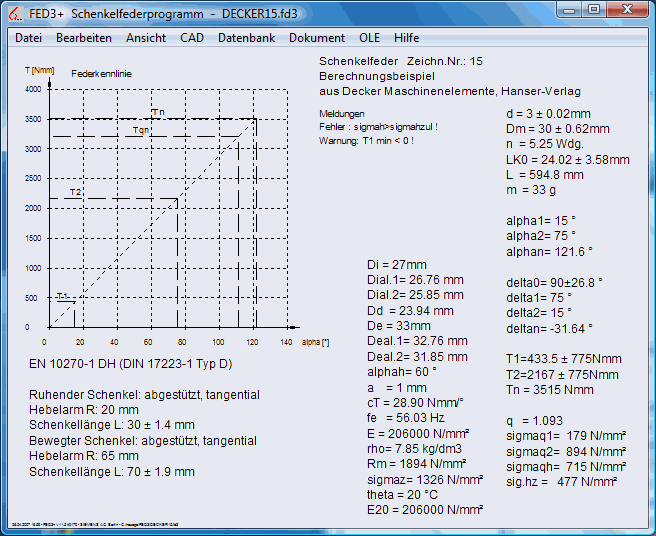This screenshot has width=656, height=536.
Task: Click the Federkennlinie chart title
Action: click(101, 73)
